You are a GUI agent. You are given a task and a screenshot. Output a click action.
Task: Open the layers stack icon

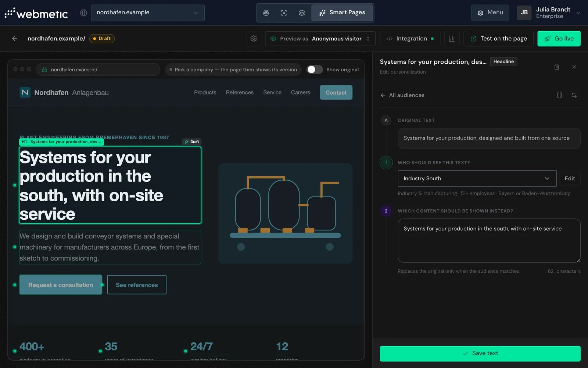coord(302,13)
